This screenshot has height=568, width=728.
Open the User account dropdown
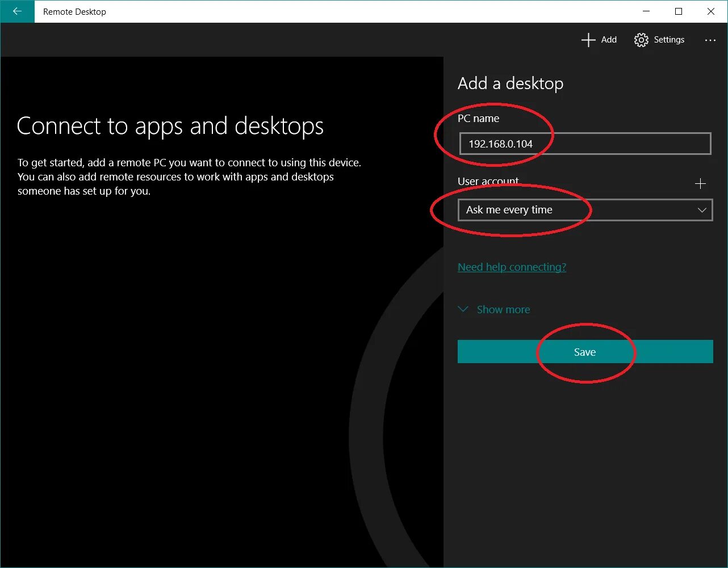[585, 210]
